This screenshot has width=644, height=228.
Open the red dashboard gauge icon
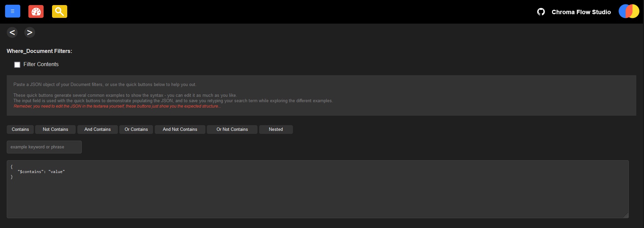pos(36,11)
